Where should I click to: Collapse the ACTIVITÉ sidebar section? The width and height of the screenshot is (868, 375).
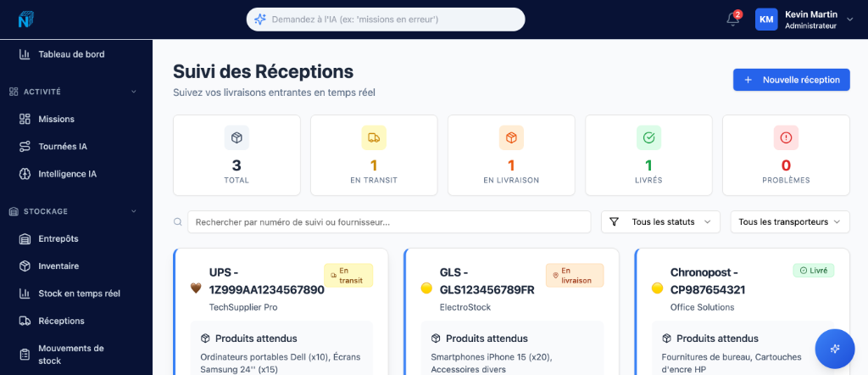133,92
